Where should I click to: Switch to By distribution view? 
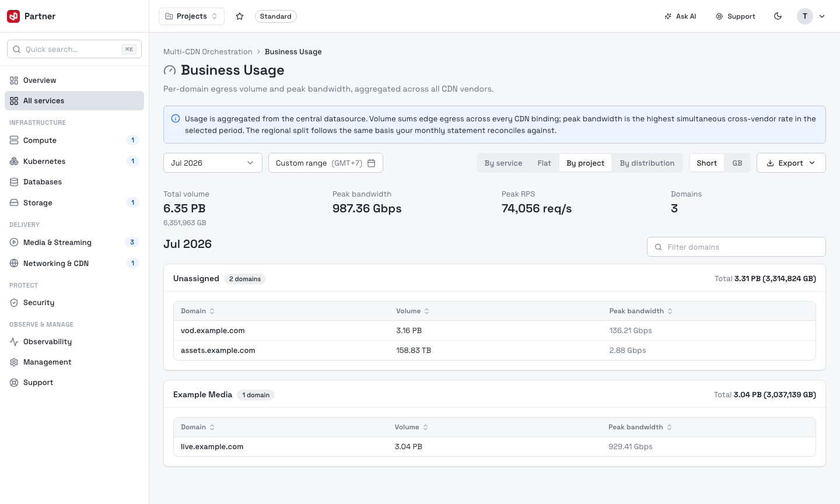647,163
